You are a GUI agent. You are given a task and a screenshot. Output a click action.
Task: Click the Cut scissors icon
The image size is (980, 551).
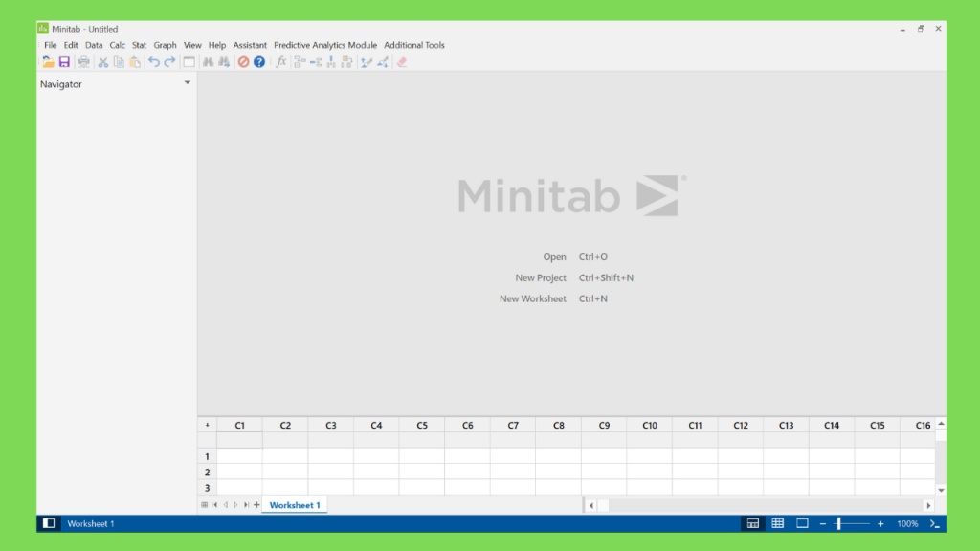[103, 62]
